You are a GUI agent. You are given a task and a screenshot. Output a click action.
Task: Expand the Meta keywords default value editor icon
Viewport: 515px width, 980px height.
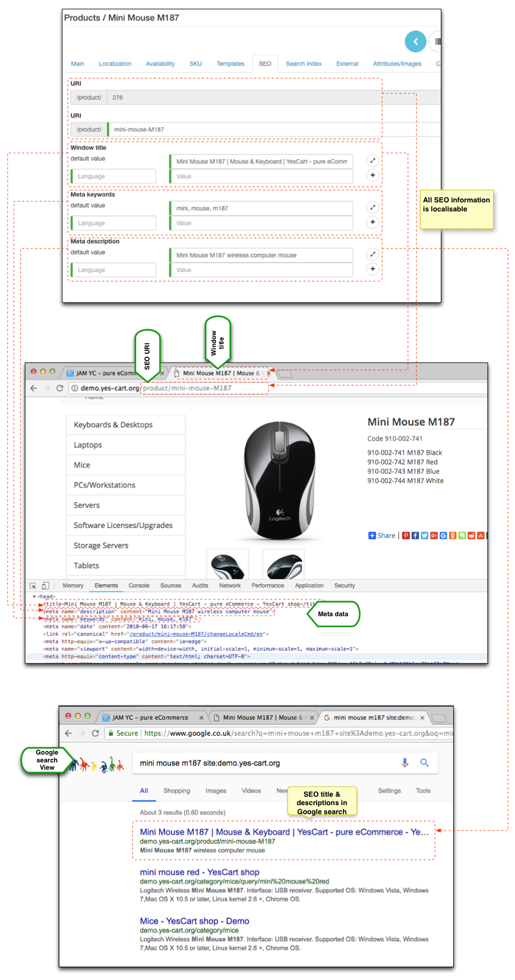[x=372, y=207]
